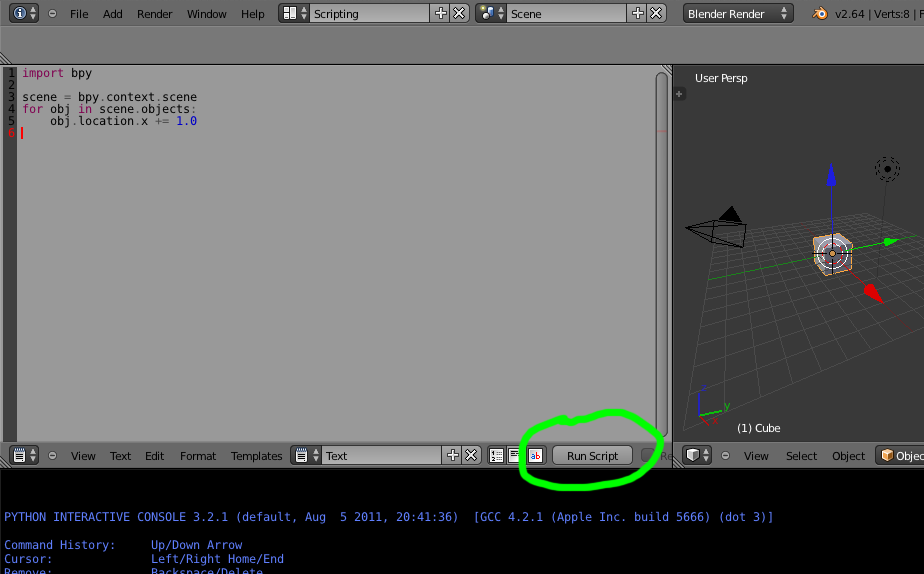Toggle line numbers display

[x=496, y=456]
